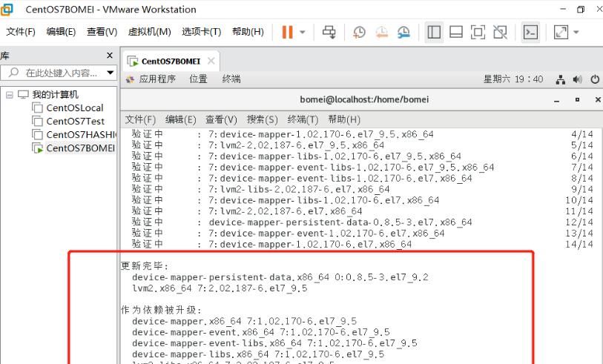Open the guest panel 终端 menu
This screenshot has height=364, width=603.
pos(231,79)
